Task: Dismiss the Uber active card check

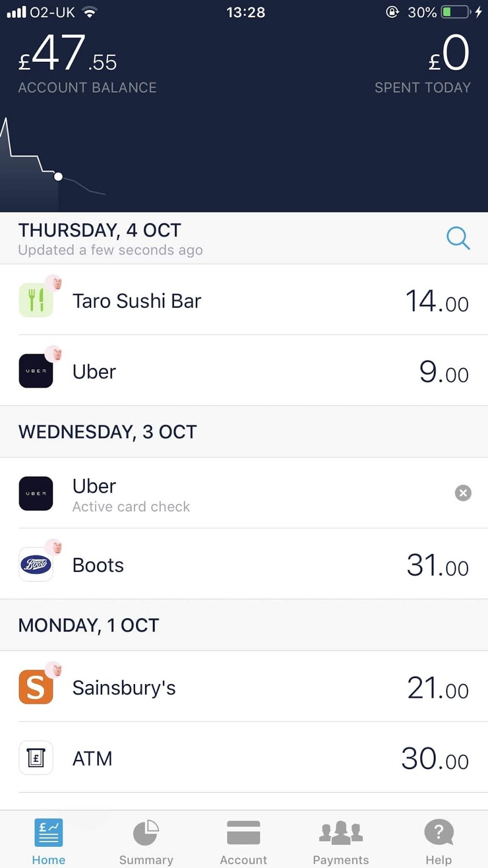Action: click(x=463, y=493)
